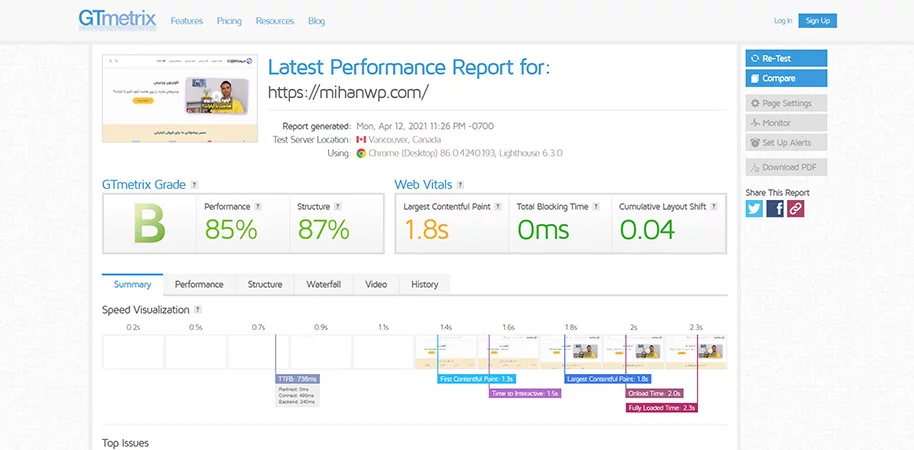Click the Monitor button
The image size is (914, 450).
tap(786, 123)
